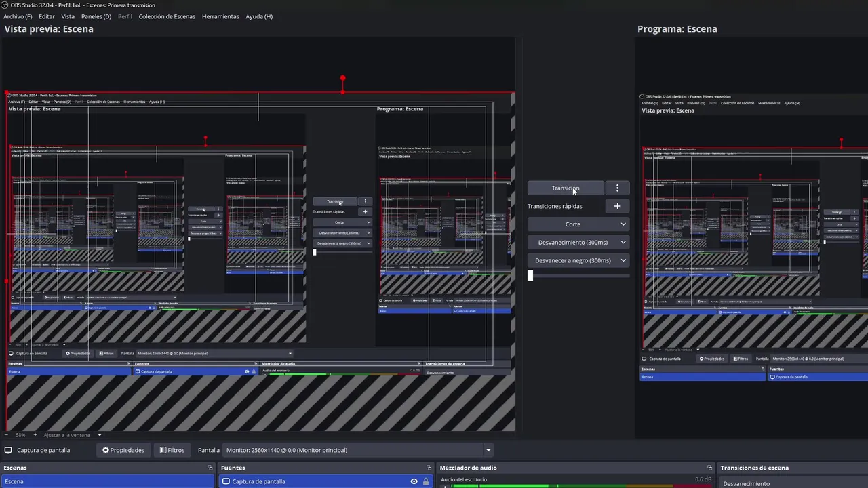Click the monitor icon of Captura de pantalla source row
868x488 pixels.
click(x=226, y=481)
